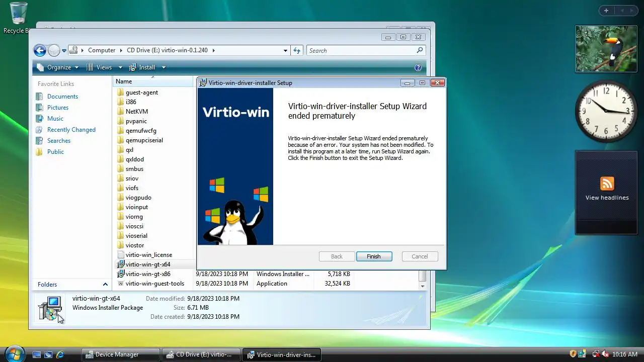Expand the CD Drive breadcrumb arrow
The width and height of the screenshot is (644, 362).
click(213, 50)
